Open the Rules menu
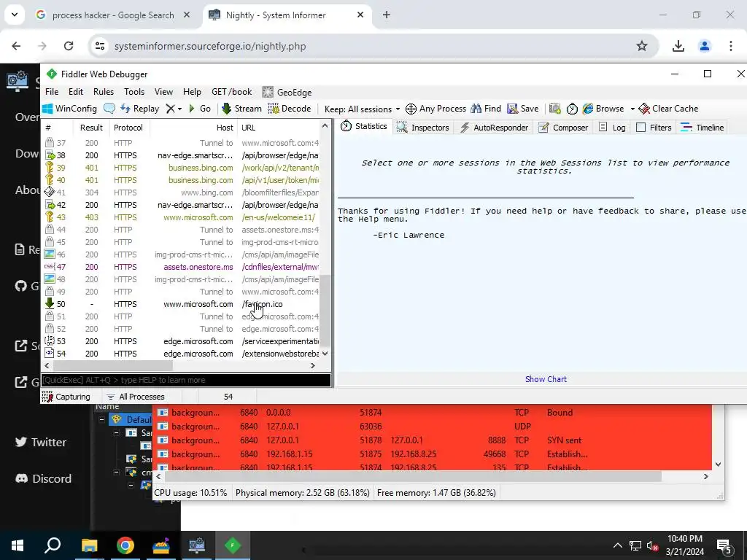Image resolution: width=747 pixels, height=560 pixels. [x=104, y=92]
